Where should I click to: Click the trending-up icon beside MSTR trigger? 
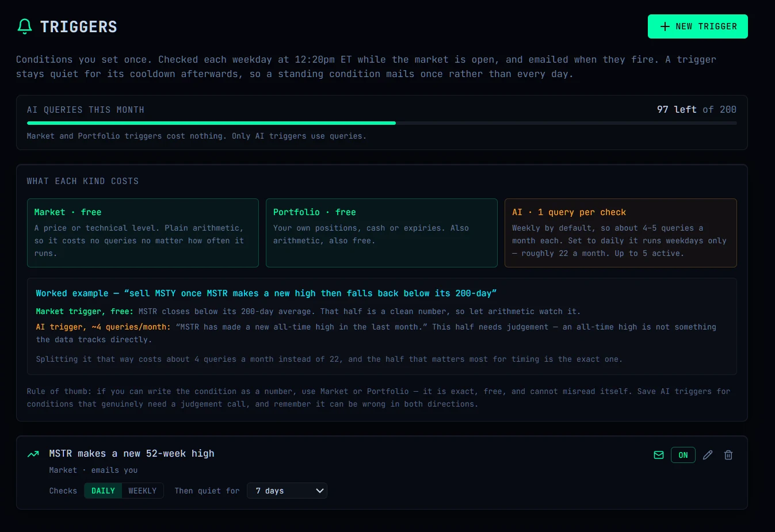pyautogui.click(x=33, y=454)
